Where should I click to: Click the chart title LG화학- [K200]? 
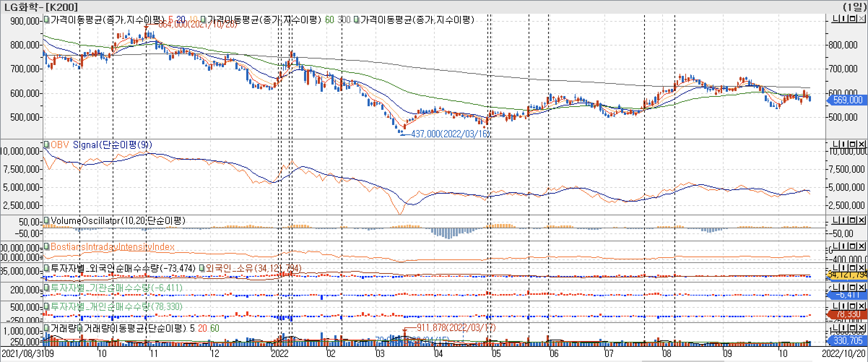(x=41, y=7)
